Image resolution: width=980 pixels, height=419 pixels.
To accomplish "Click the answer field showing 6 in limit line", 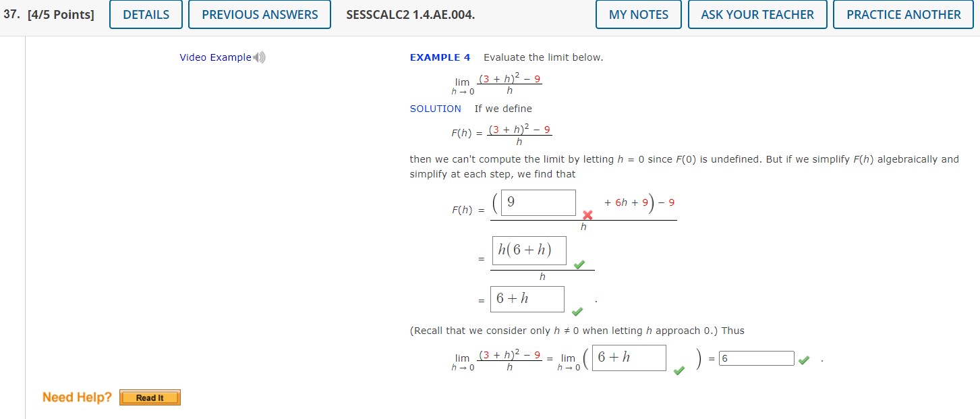I will click(x=628, y=358).
